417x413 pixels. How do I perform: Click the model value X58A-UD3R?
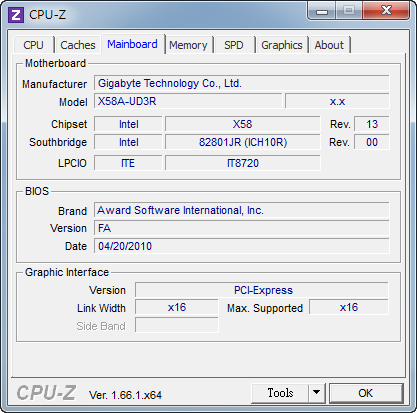[188, 101]
